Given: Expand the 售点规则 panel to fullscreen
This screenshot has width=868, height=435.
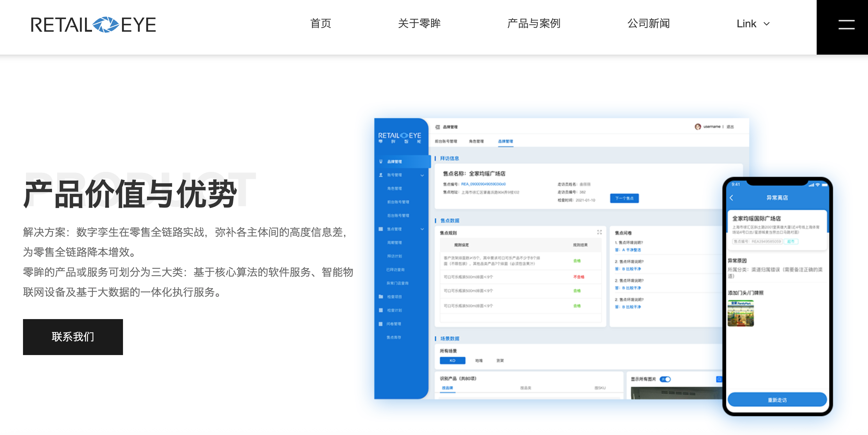Looking at the screenshot, I should pos(599,232).
